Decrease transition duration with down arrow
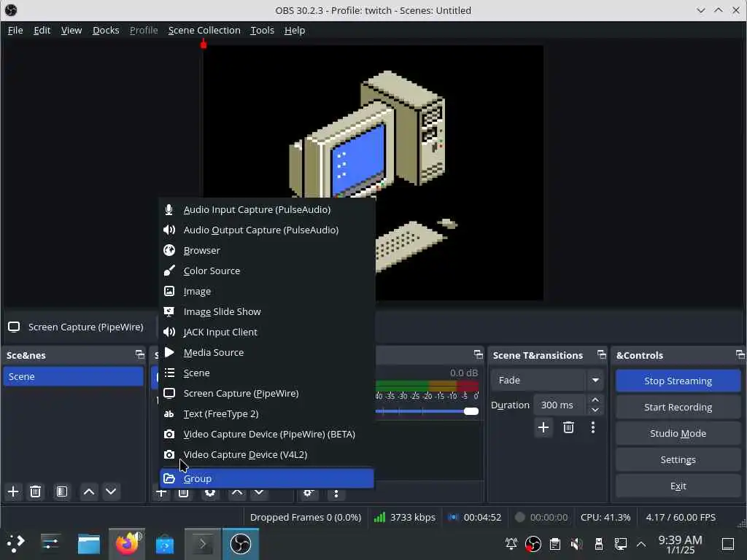This screenshot has height=560, width=747. tap(595, 410)
